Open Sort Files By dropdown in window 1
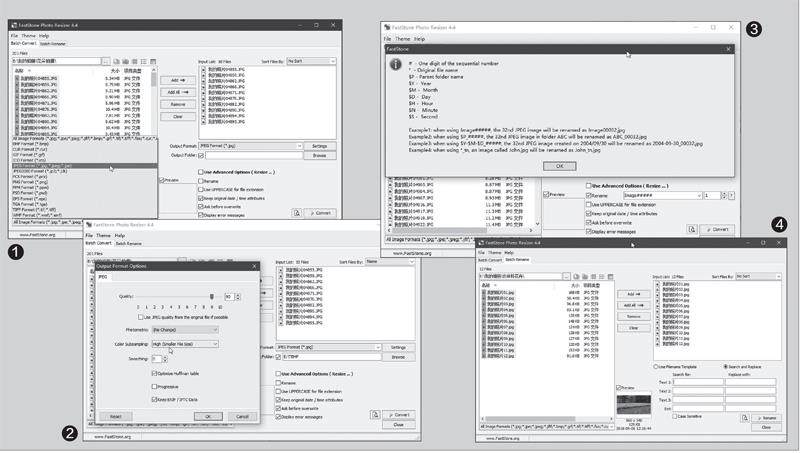The height and width of the screenshot is (453, 800). pos(311,61)
